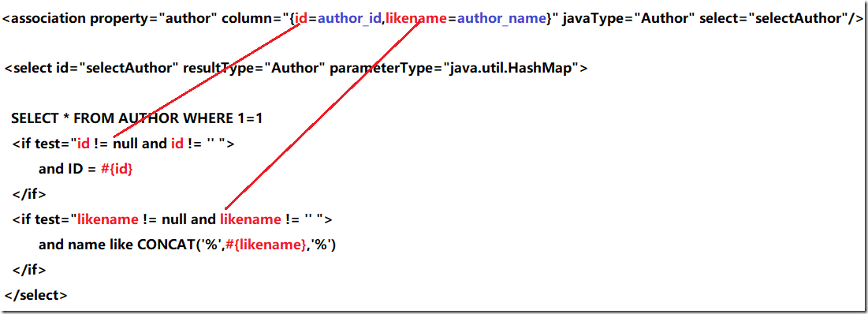This screenshot has width=868, height=314.
Task: Click the "</if>" tag following the CONCAT line
Action: click(x=29, y=270)
